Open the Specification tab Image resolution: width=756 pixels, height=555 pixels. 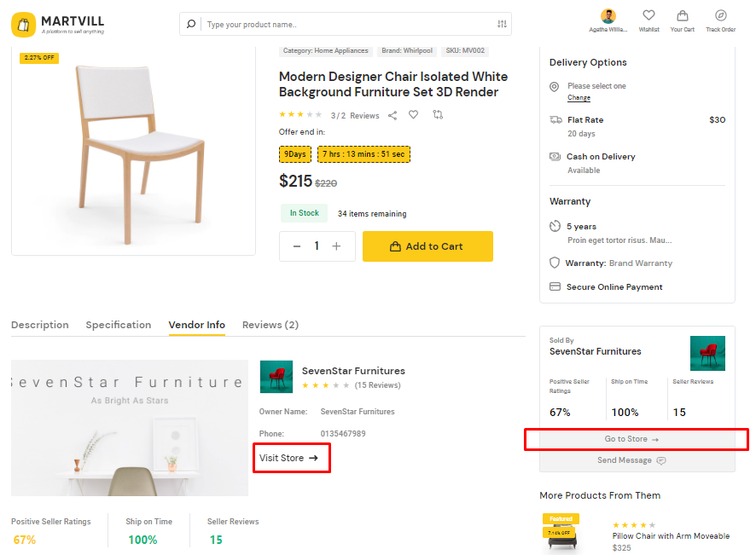pos(119,325)
